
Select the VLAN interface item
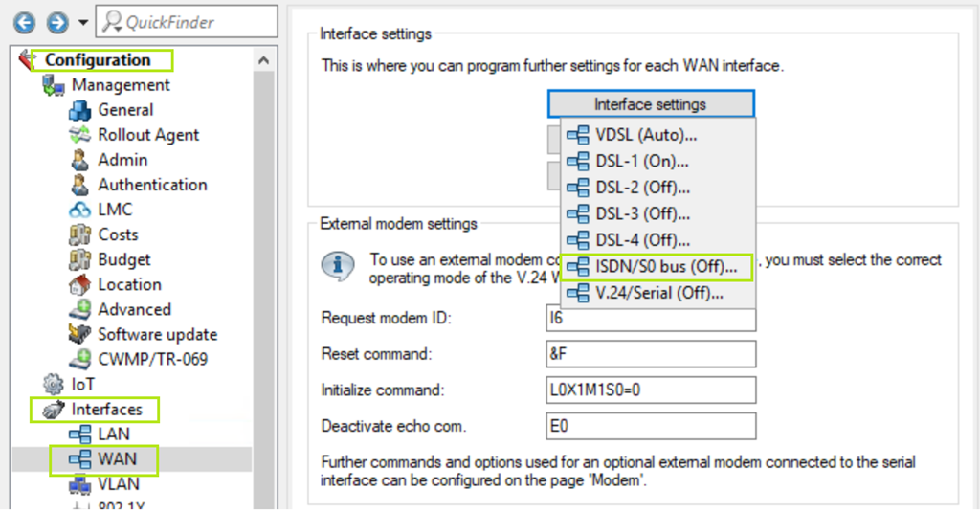tap(117, 484)
